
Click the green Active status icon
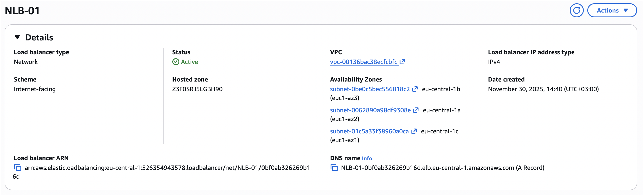(x=176, y=62)
